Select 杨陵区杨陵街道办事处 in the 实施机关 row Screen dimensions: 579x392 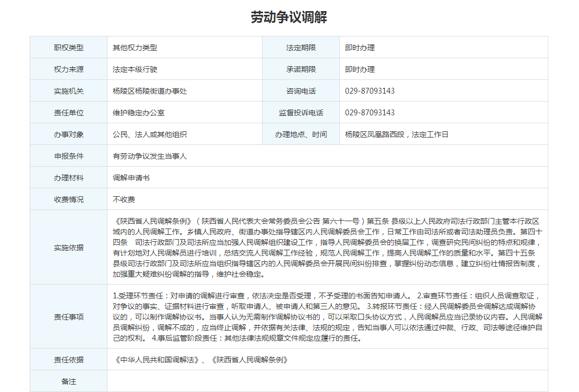pyautogui.click(x=150, y=91)
